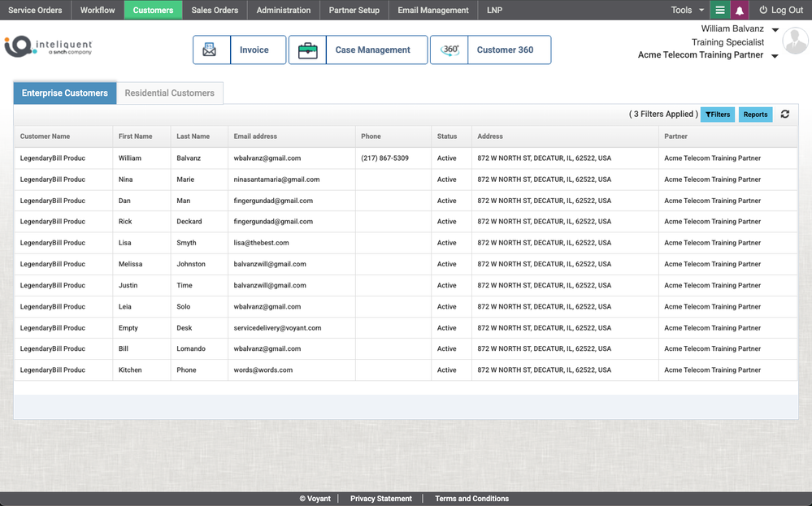Click the email words@words.com
The height and width of the screenshot is (506, 812).
pyautogui.click(x=263, y=370)
